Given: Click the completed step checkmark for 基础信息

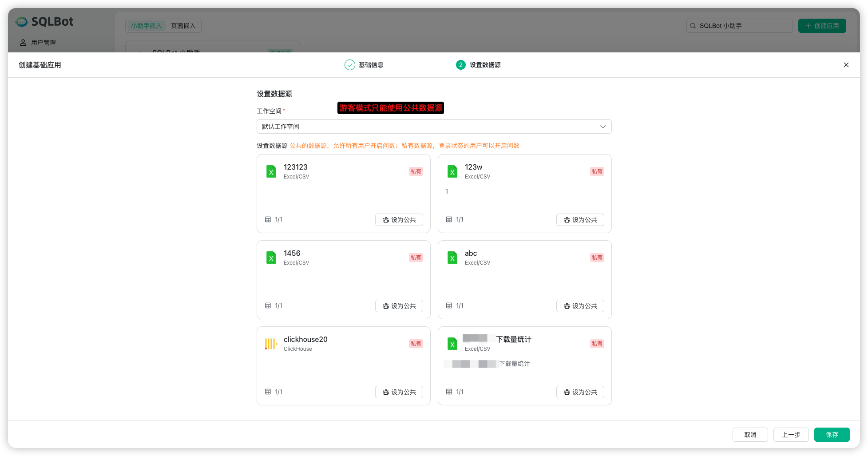Looking at the screenshot, I should (350, 65).
